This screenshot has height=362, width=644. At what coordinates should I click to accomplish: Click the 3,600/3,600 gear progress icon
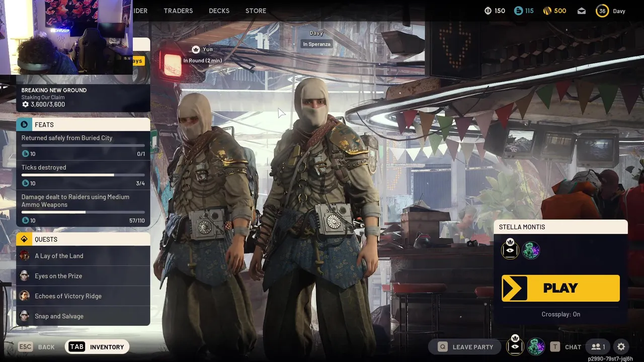(x=25, y=105)
